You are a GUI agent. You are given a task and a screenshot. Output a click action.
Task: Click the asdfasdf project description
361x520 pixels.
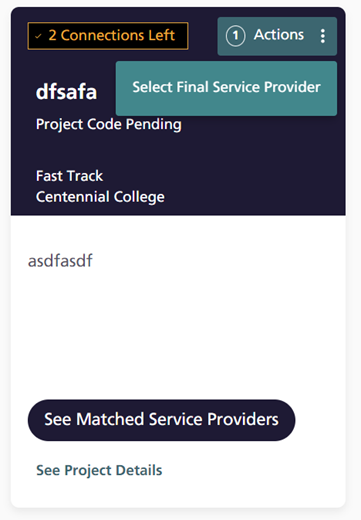pos(60,260)
